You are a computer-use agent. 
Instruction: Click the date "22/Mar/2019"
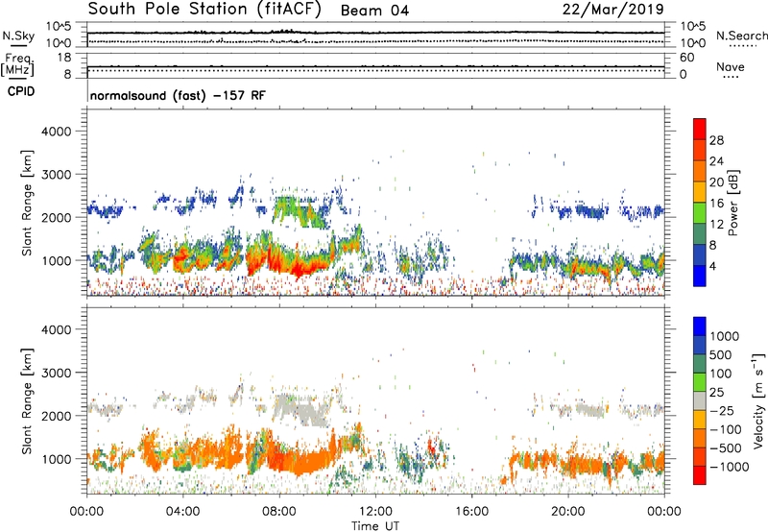pos(612,9)
